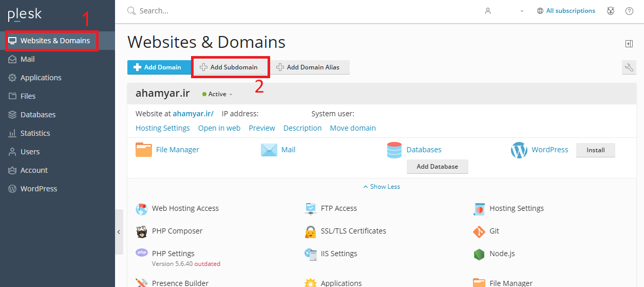Viewport: 644px width, 287px height.
Task: Click the magnifier search icon
Action: click(131, 11)
